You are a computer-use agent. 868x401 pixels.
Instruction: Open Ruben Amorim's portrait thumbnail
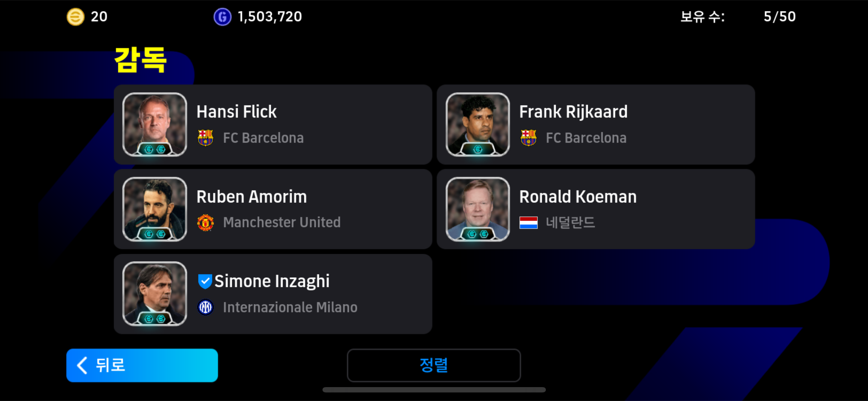click(x=155, y=209)
